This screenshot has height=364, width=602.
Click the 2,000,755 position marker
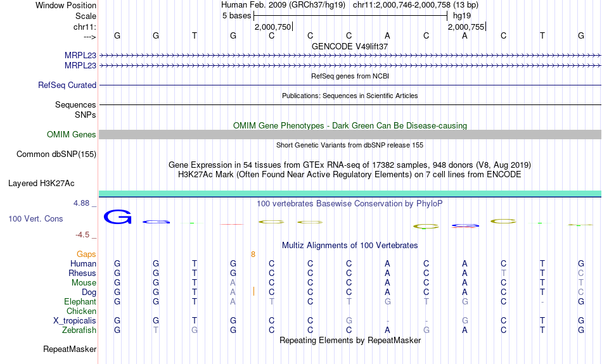tap(466, 27)
